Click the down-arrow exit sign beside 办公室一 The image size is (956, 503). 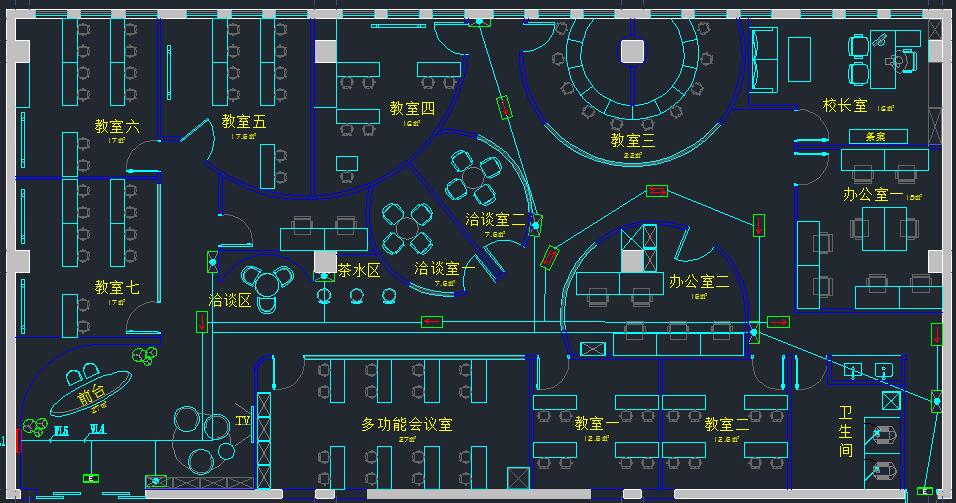(759, 226)
